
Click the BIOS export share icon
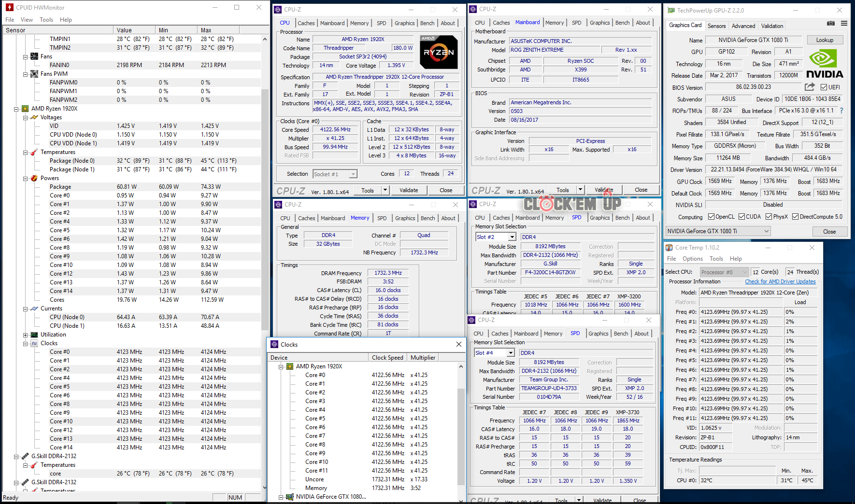pos(810,87)
